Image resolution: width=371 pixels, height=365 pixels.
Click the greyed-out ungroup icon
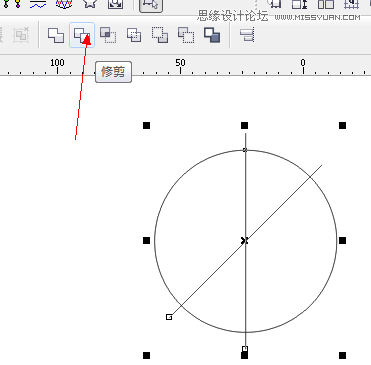pyautogui.click(x=21, y=35)
